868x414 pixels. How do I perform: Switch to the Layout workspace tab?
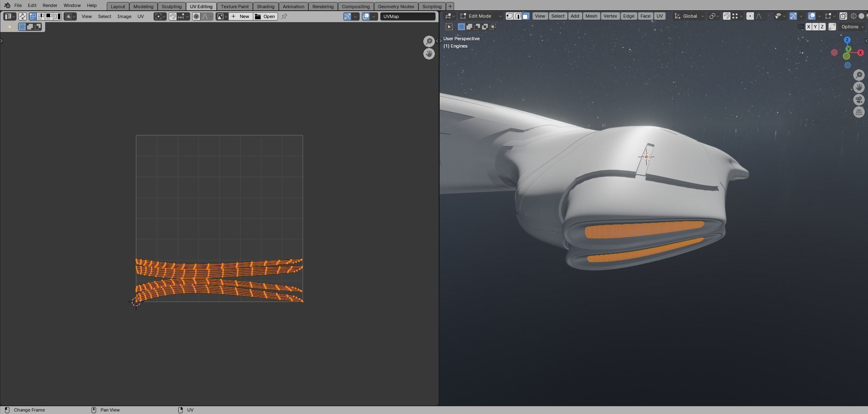point(118,7)
